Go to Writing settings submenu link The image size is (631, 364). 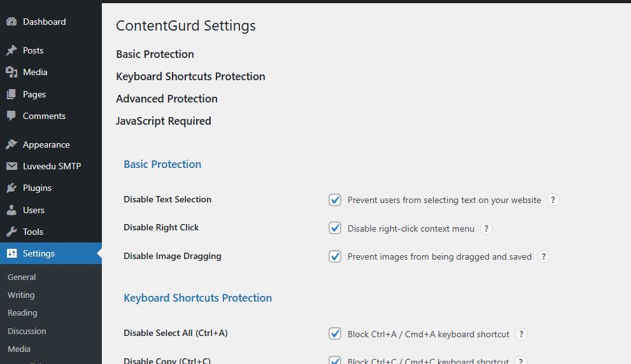coord(21,295)
